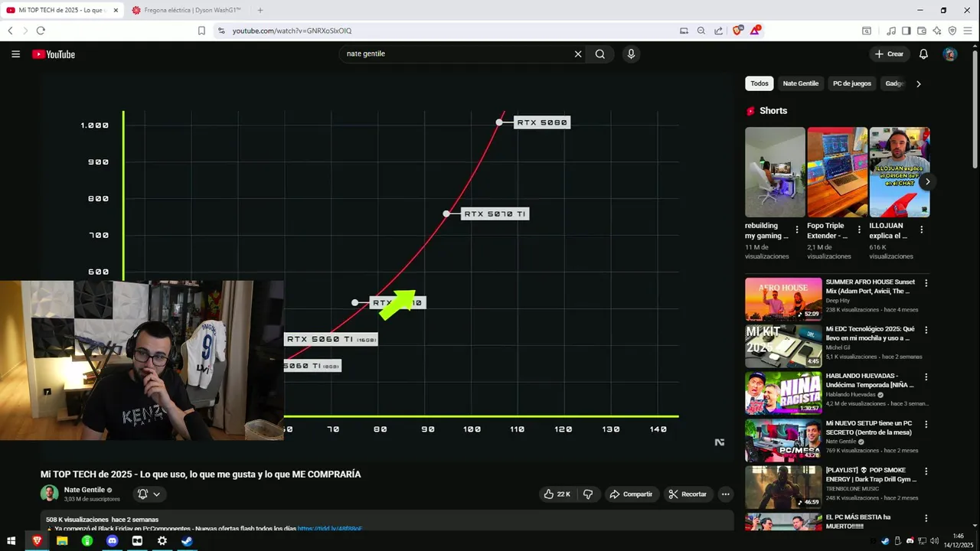The height and width of the screenshot is (551, 980).
Task: Open Discord from the taskbar
Action: click(113, 541)
